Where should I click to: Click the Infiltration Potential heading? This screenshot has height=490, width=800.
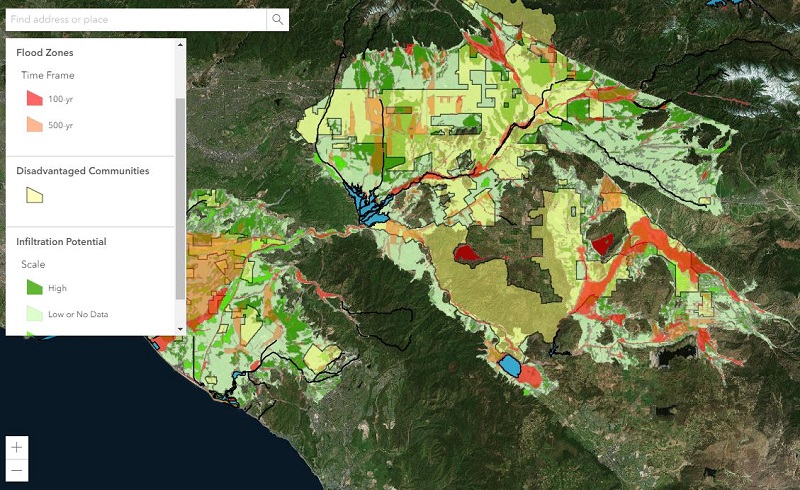(61, 242)
